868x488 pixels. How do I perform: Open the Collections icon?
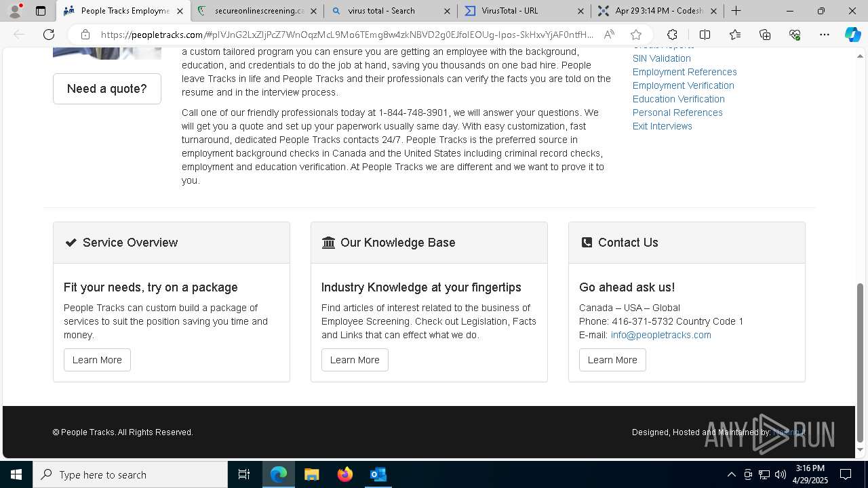(765, 35)
